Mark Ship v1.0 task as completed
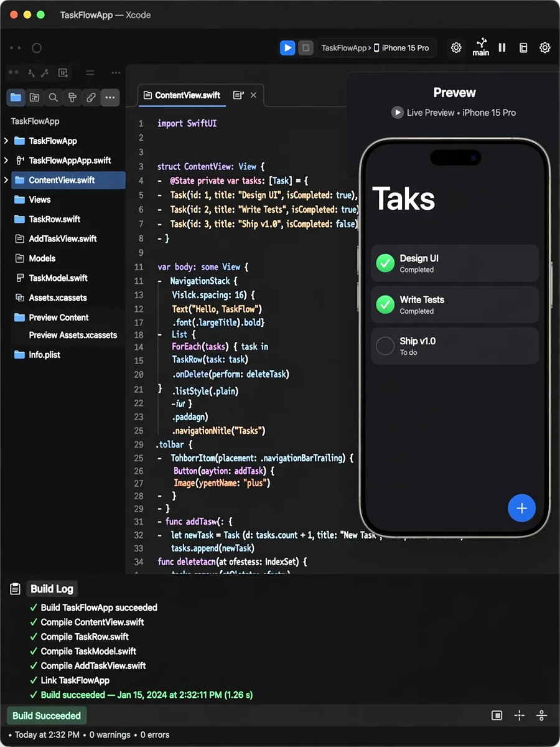The image size is (560, 747). click(386, 345)
